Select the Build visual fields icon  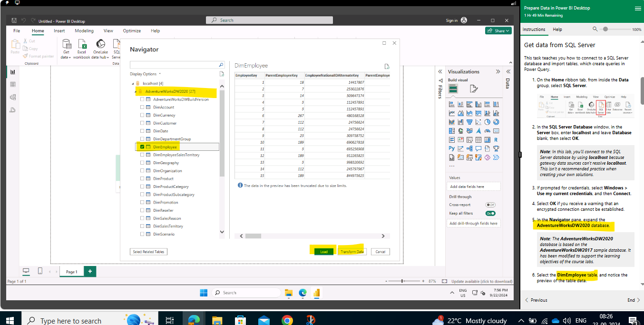pyautogui.click(x=453, y=89)
